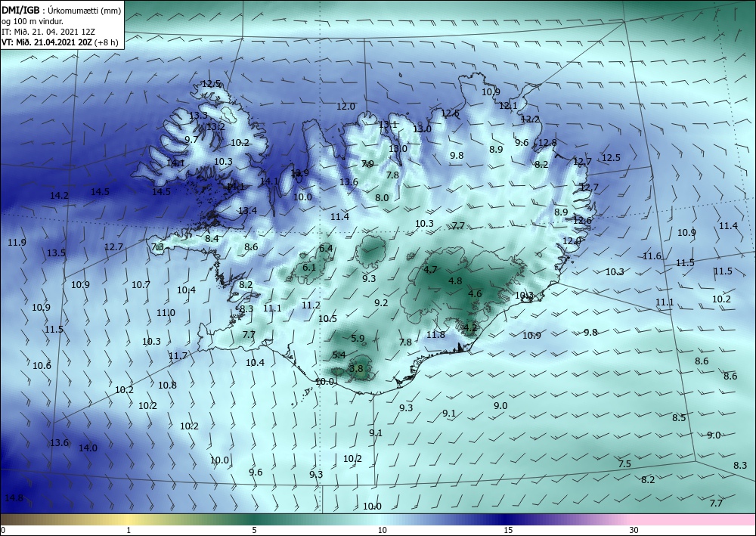
Task: Click the map value "6.1"
Action: (x=309, y=268)
